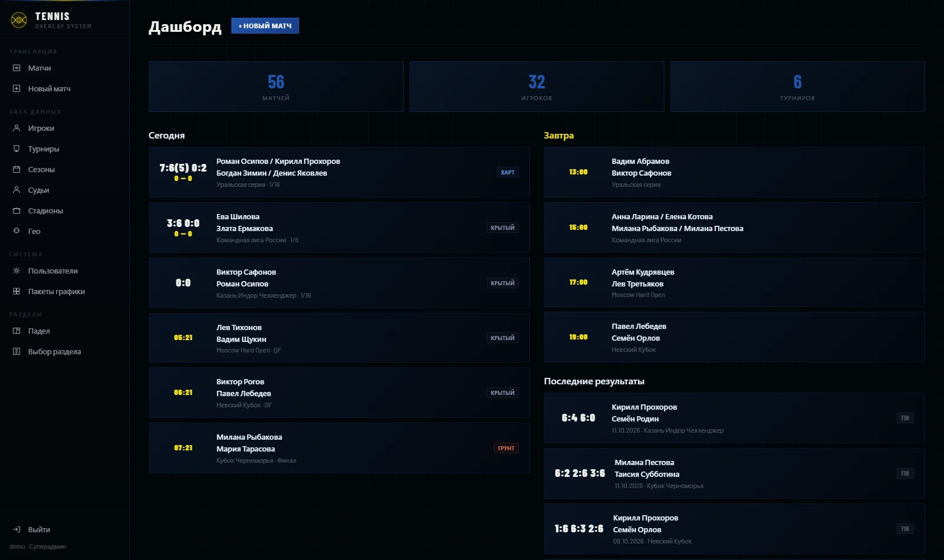The width and height of the screenshot is (944, 560).
Task: Open result Милана Пестова vs Таисия Субботина
Action: coord(735,473)
